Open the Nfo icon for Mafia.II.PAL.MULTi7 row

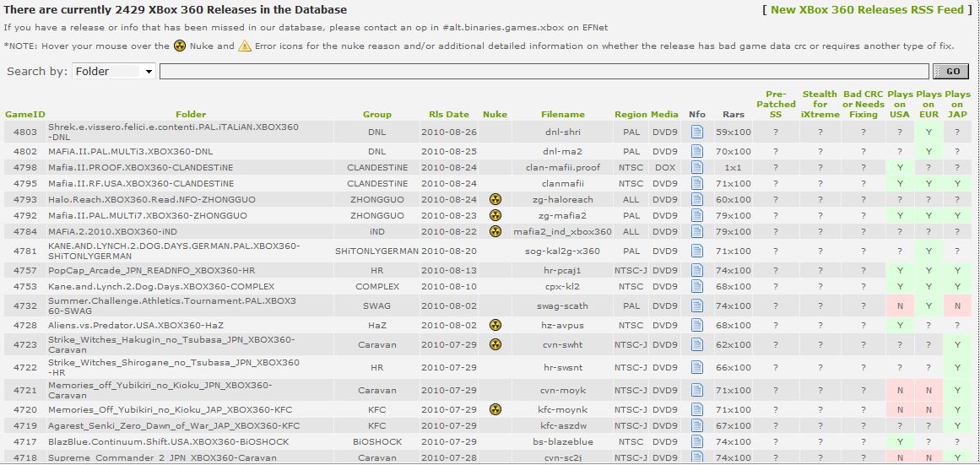point(697,216)
